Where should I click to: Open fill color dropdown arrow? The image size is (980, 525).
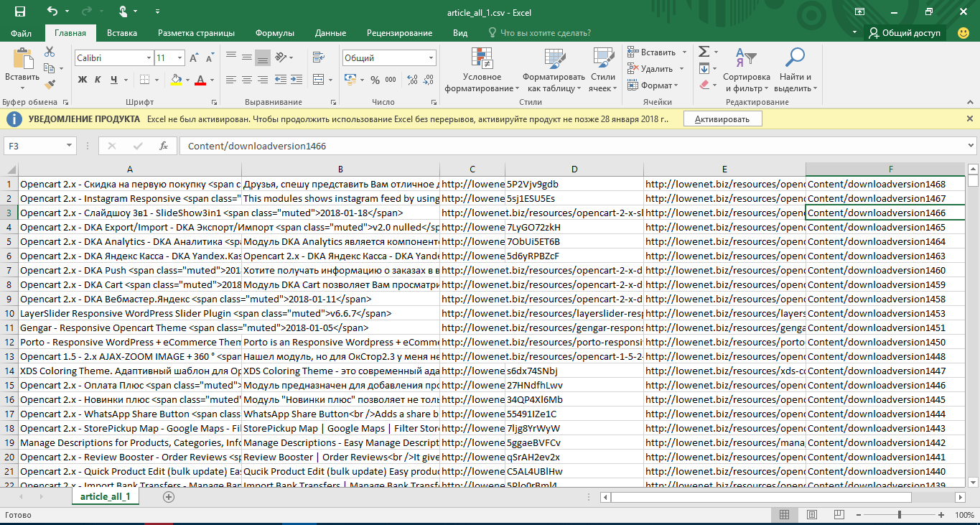188,79
